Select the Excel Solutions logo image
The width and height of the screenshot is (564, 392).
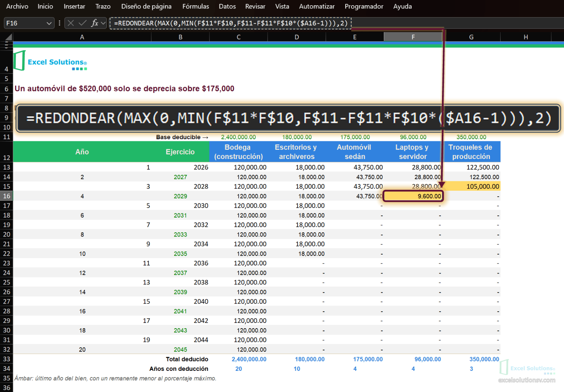click(50, 60)
